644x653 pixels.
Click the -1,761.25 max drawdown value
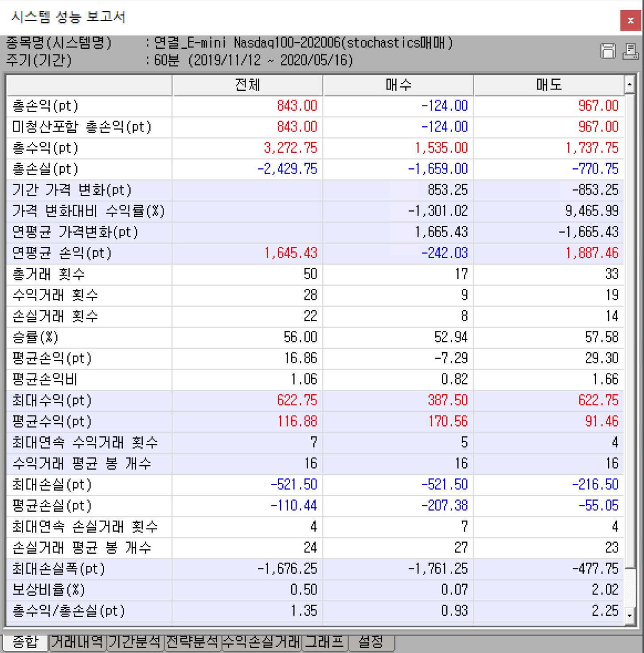[x=438, y=569]
